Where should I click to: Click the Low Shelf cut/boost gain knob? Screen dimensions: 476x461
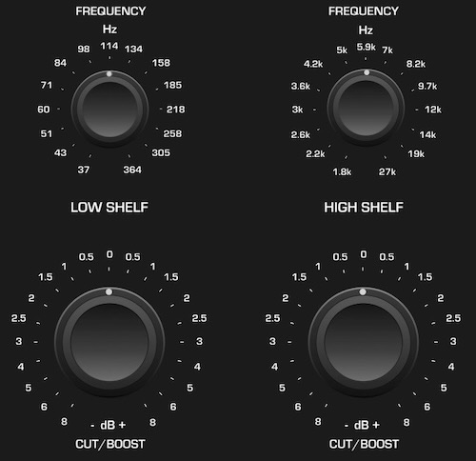[x=109, y=342]
